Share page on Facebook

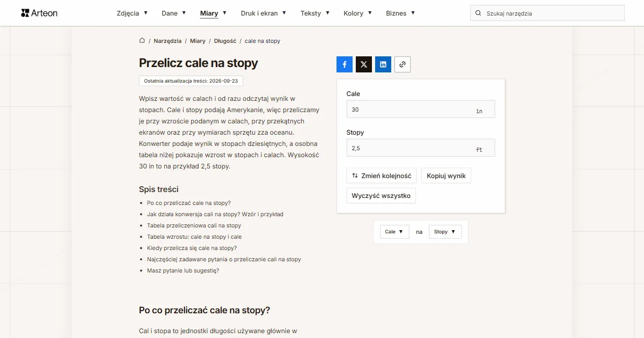345,64
